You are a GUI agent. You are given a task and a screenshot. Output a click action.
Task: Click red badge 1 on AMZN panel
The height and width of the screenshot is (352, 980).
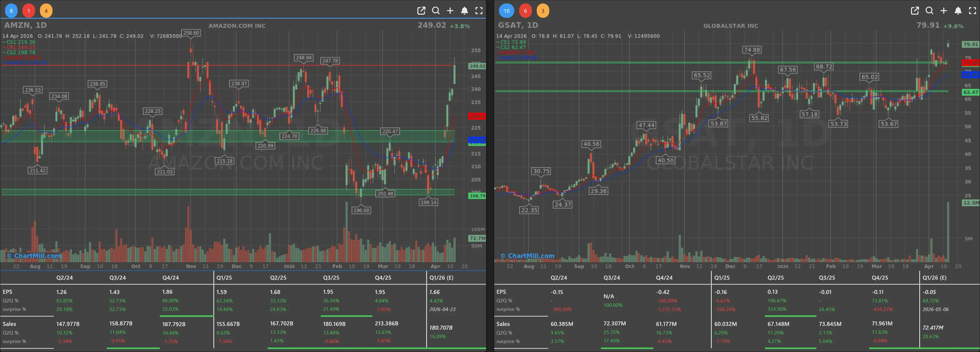point(29,11)
